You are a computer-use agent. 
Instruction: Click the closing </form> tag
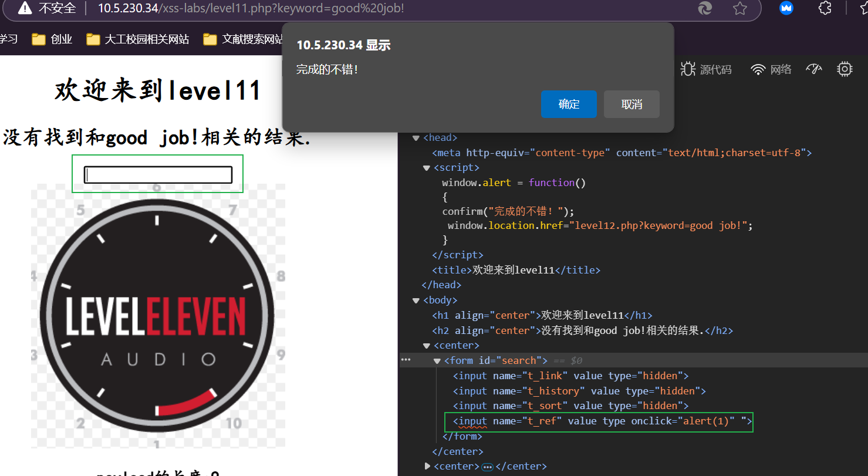point(462,436)
